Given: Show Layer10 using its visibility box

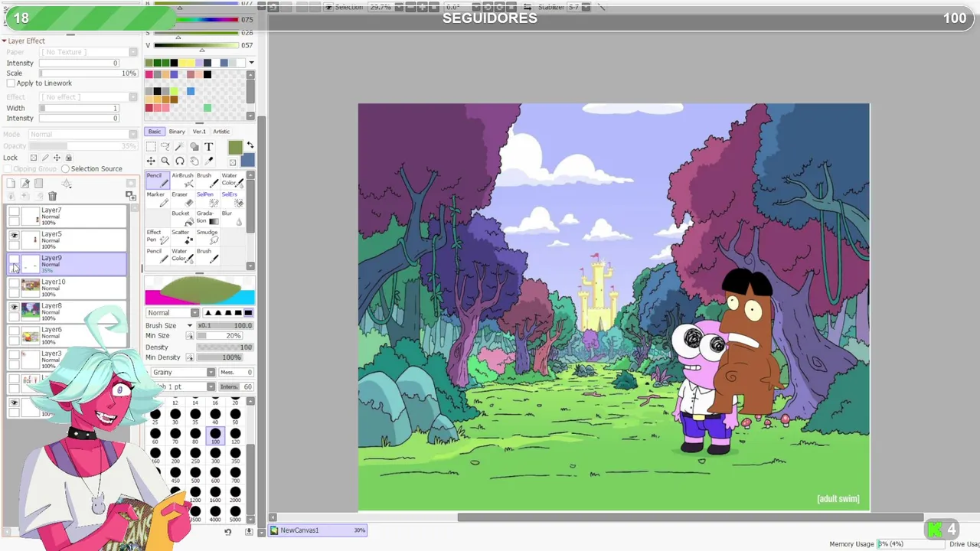Looking at the screenshot, I should pos(14,283).
